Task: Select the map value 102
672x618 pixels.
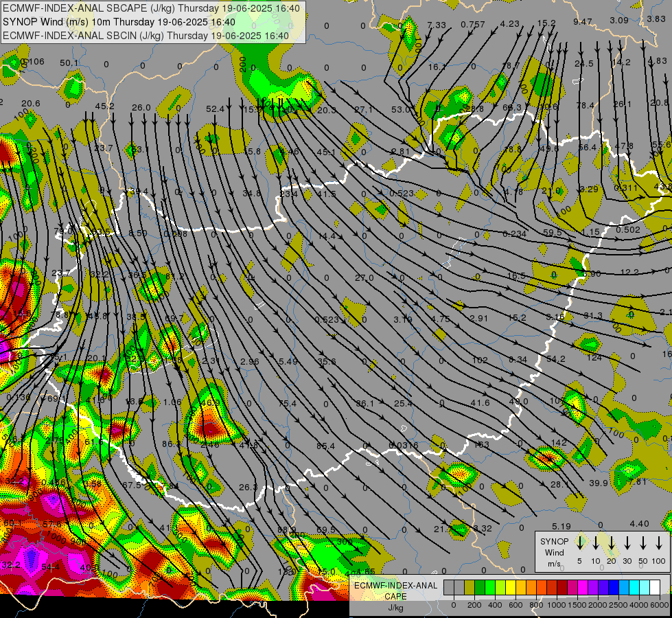Action: point(480,360)
